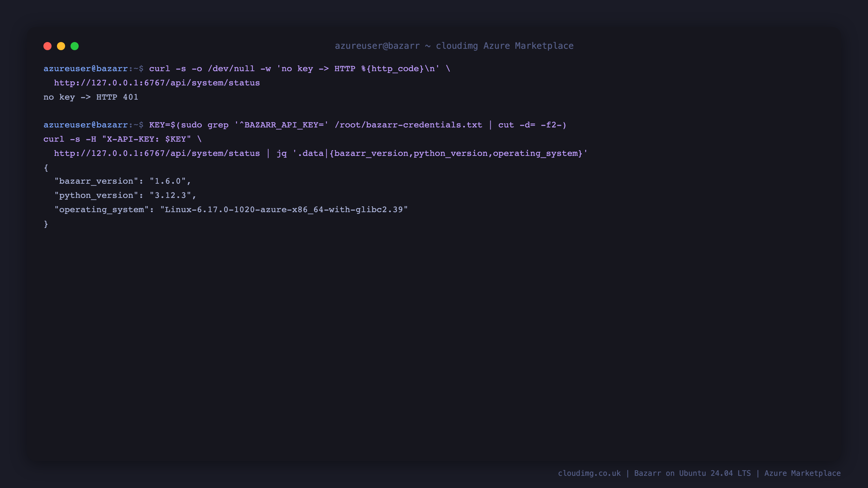Click the "1.6.0" version value
This screenshot has height=488, width=868.
point(167,181)
